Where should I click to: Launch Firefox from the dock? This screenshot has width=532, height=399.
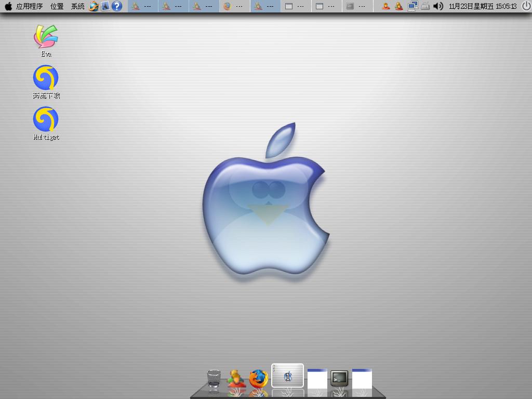click(259, 379)
